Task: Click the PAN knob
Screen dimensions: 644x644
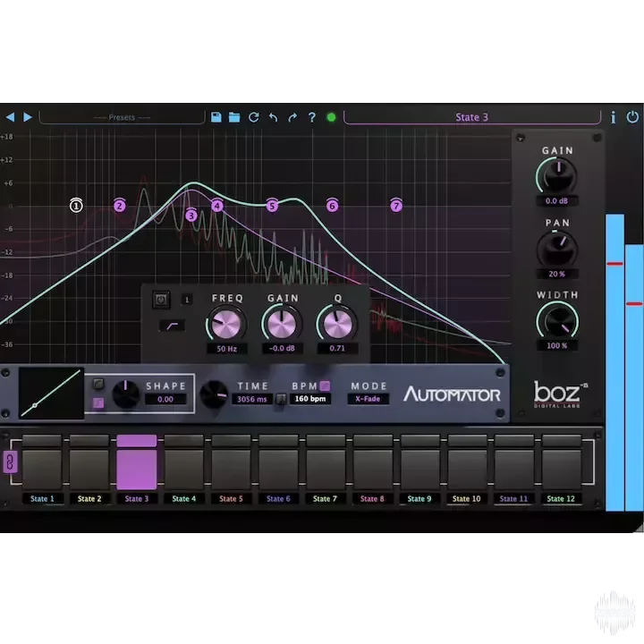Action: 558,250
